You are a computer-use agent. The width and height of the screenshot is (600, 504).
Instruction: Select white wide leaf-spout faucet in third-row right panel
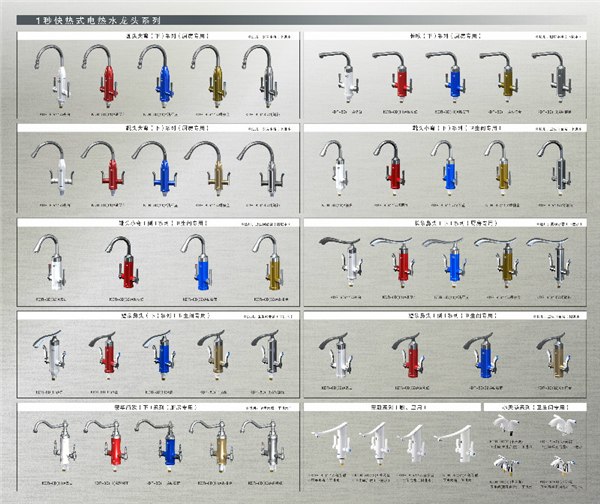[x=341, y=263]
